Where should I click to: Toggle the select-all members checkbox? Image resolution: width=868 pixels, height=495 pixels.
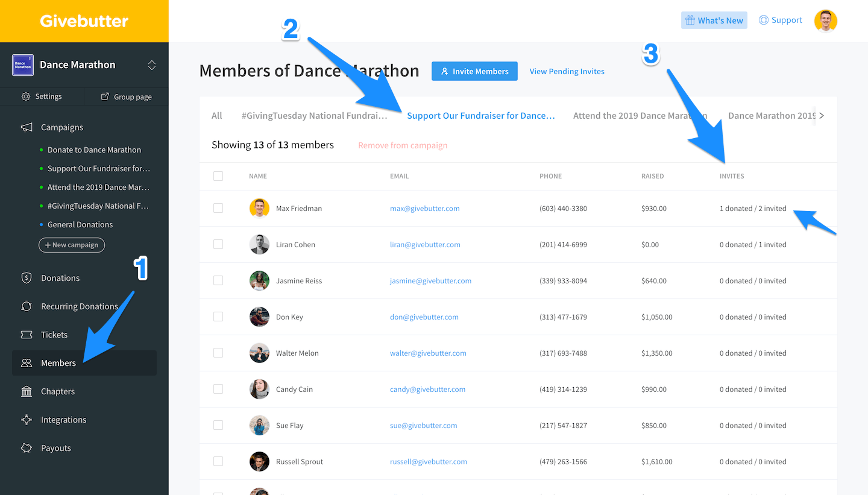point(218,176)
